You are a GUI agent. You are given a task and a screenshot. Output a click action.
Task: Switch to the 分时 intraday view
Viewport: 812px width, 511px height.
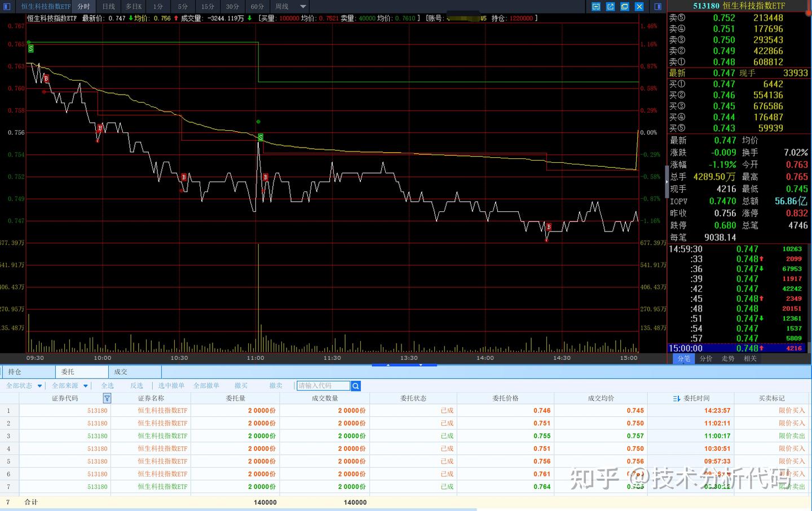click(x=84, y=7)
